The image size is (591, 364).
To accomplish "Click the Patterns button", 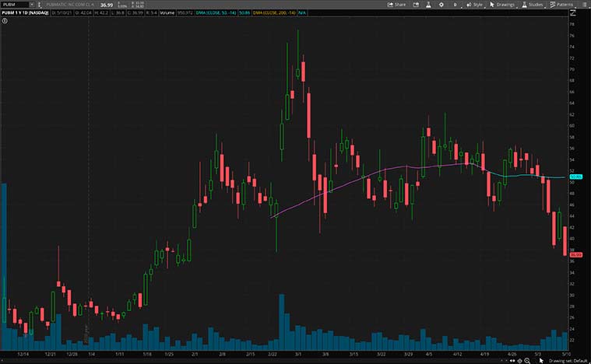I will click(x=561, y=4).
